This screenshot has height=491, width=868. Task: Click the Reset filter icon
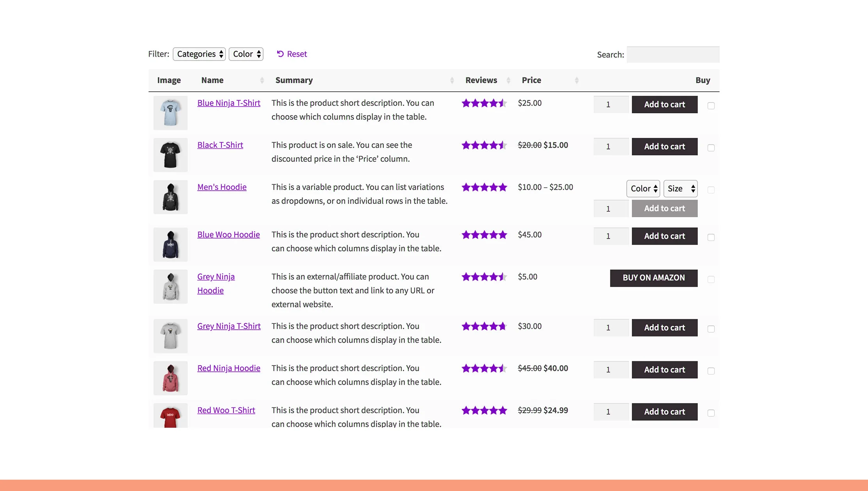coord(280,54)
